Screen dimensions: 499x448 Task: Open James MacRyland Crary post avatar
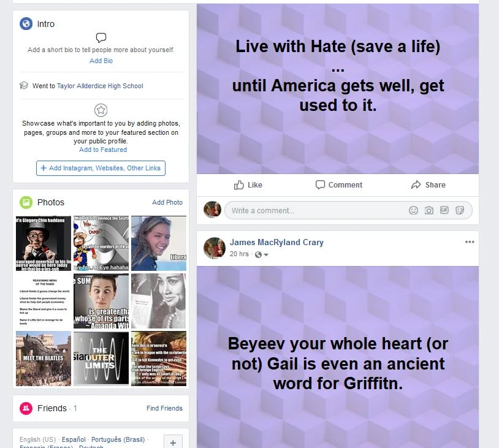tap(214, 247)
